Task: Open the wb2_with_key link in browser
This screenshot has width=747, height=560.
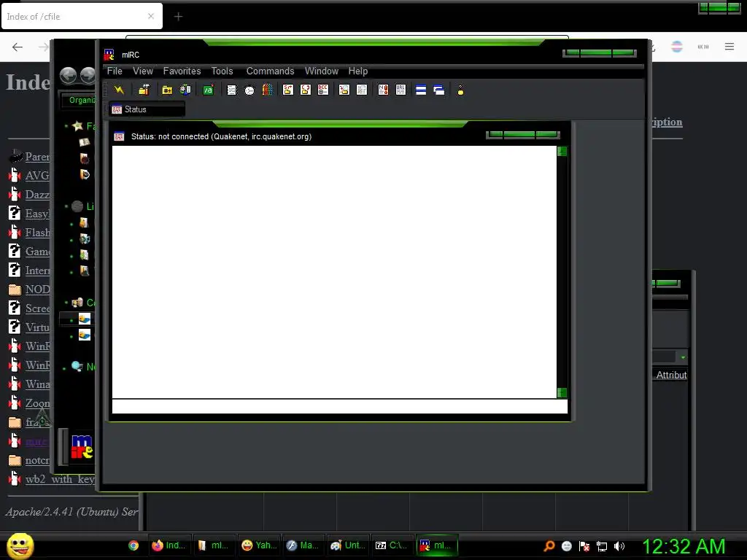Action: tap(60, 479)
